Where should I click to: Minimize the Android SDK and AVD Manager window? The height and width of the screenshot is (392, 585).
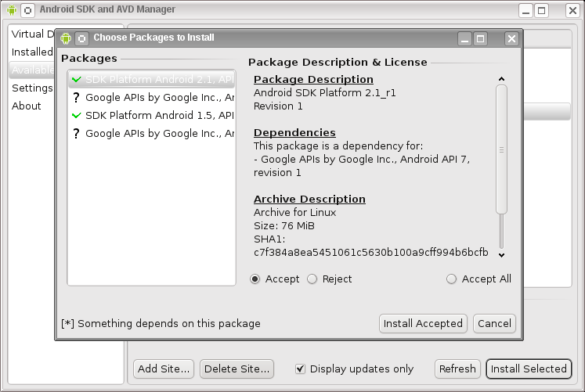526,10
